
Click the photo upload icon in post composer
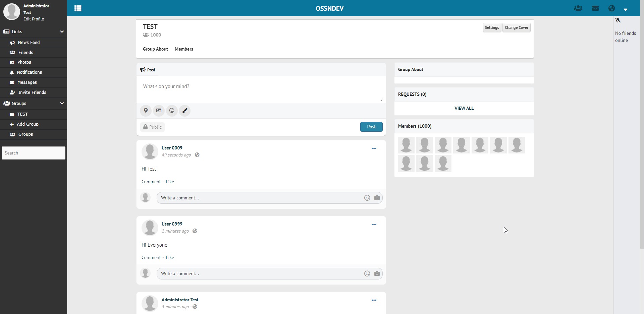(x=159, y=111)
